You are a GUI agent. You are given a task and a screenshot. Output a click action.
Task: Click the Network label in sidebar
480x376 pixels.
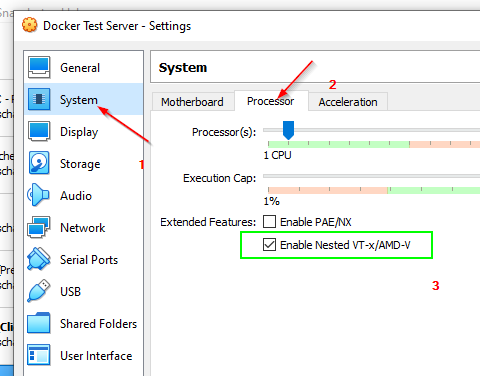(83, 228)
